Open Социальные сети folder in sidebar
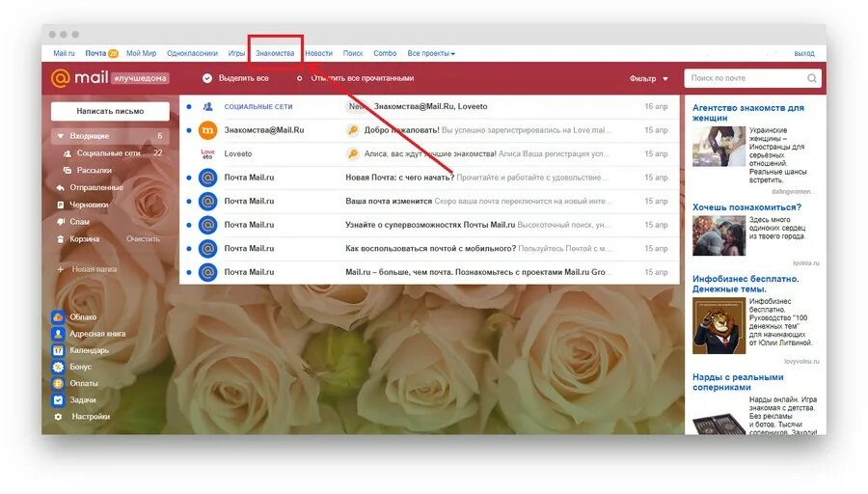Screen dimensions: 868x494 click(x=108, y=152)
